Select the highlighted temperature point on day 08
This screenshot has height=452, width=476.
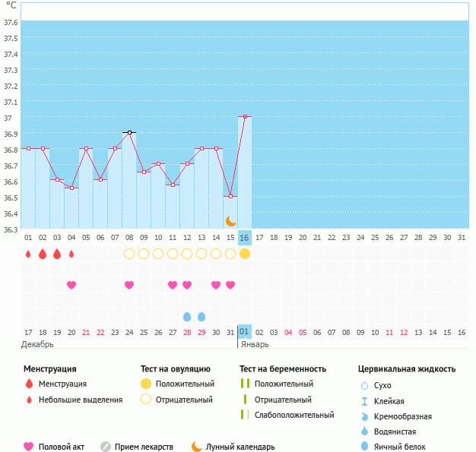[x=129, y=132]
